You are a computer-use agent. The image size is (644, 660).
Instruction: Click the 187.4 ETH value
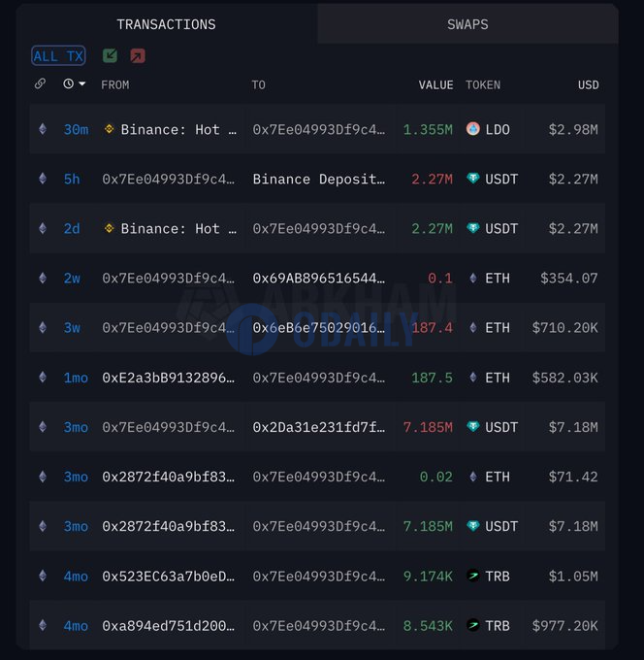432,327
